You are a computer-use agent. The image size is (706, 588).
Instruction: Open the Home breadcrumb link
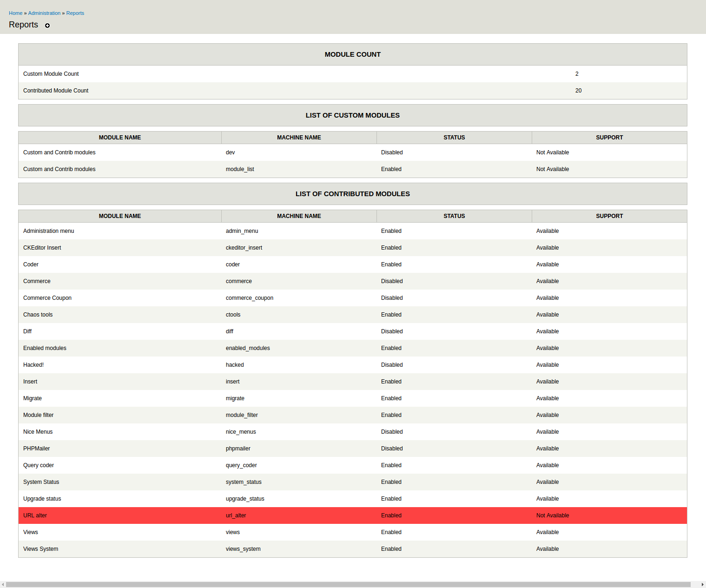click(15, 13)
